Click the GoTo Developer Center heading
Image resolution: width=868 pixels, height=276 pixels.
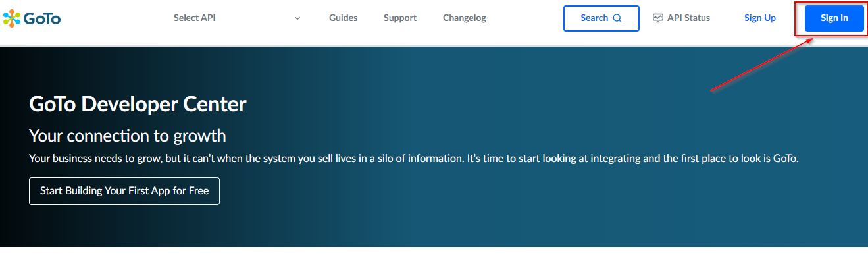(x=138, y=104)
